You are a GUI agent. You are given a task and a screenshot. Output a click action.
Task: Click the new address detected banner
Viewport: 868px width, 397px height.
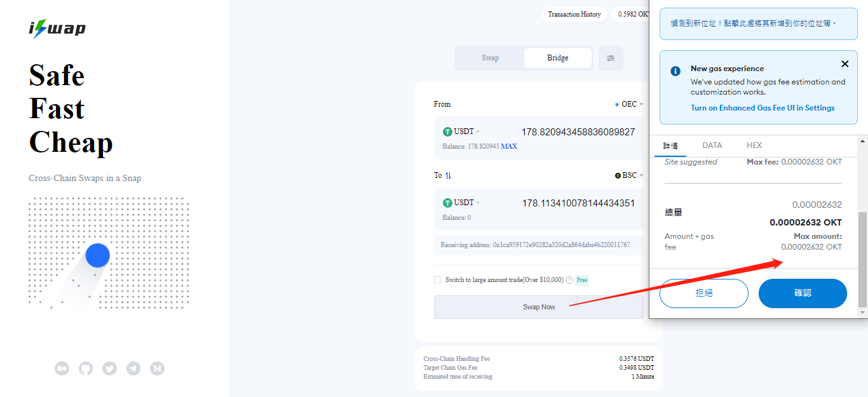758,24
